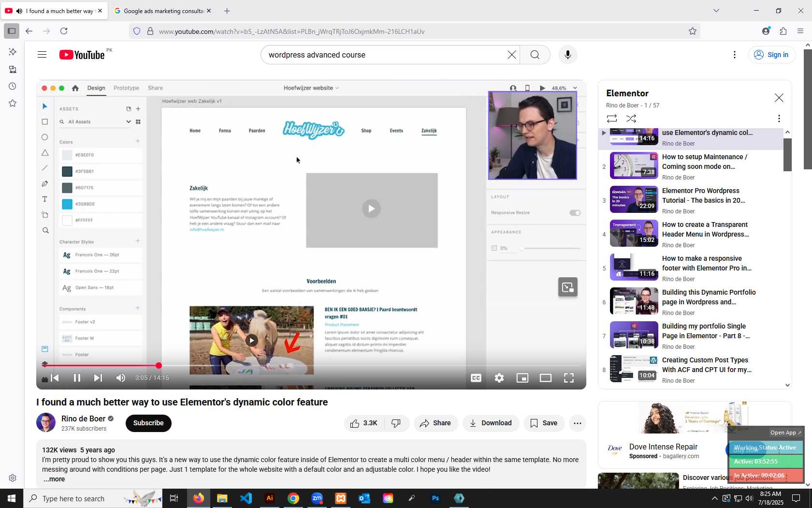Expand description with ...more
This screenshot has width=812, height=508.
(54, 479)
